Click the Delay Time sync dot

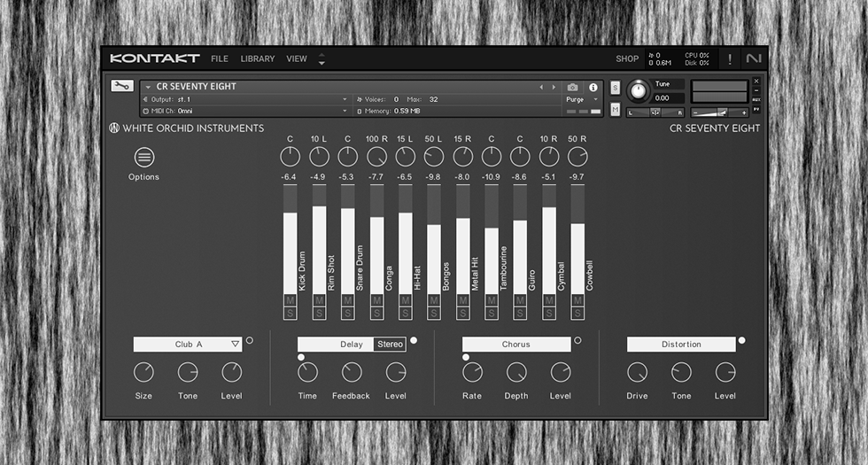click(x=300, y=358)
